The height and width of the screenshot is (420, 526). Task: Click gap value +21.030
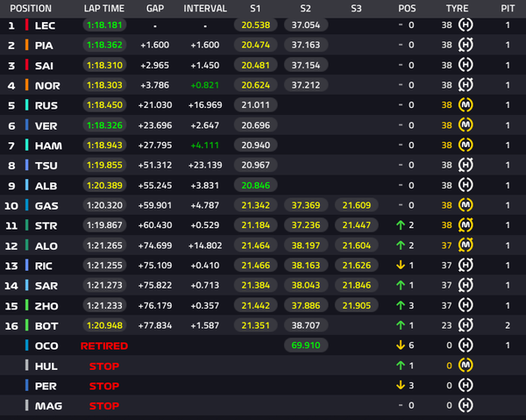coord(155,105)
